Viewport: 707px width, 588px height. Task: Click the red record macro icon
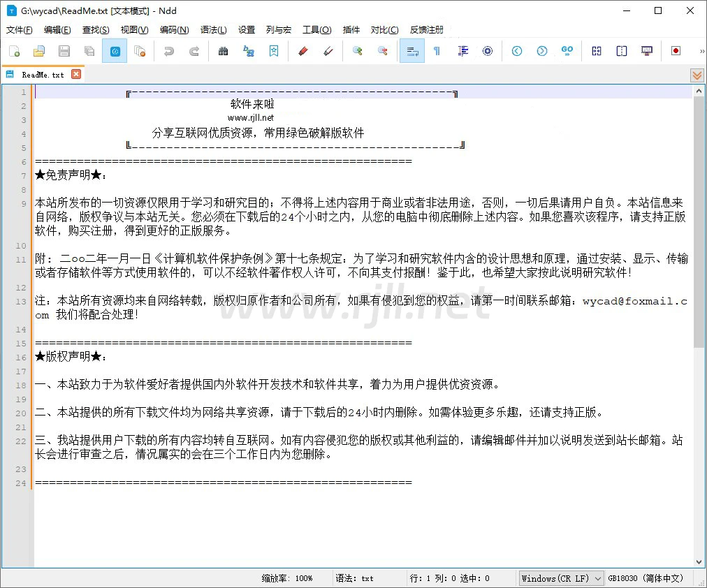coord(676,51)
